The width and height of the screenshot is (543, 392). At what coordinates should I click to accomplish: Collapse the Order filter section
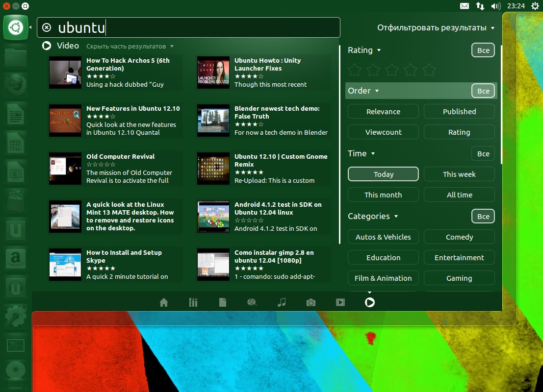tap(363, 91)
